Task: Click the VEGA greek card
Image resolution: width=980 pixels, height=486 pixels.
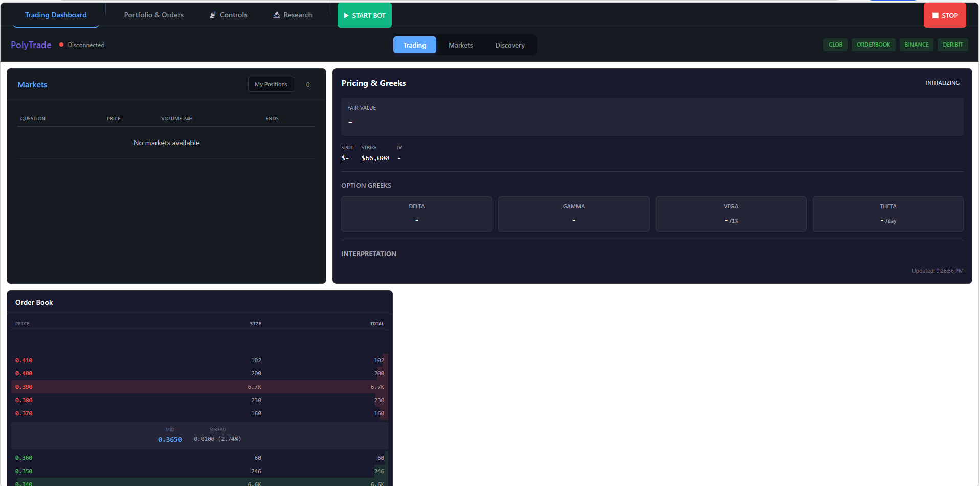Action: tap(731, 214)
